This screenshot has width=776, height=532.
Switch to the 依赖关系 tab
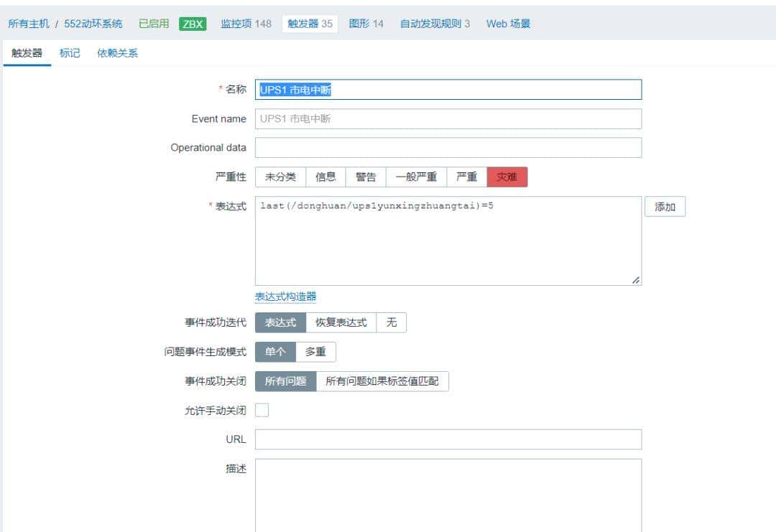coord(116,52)
